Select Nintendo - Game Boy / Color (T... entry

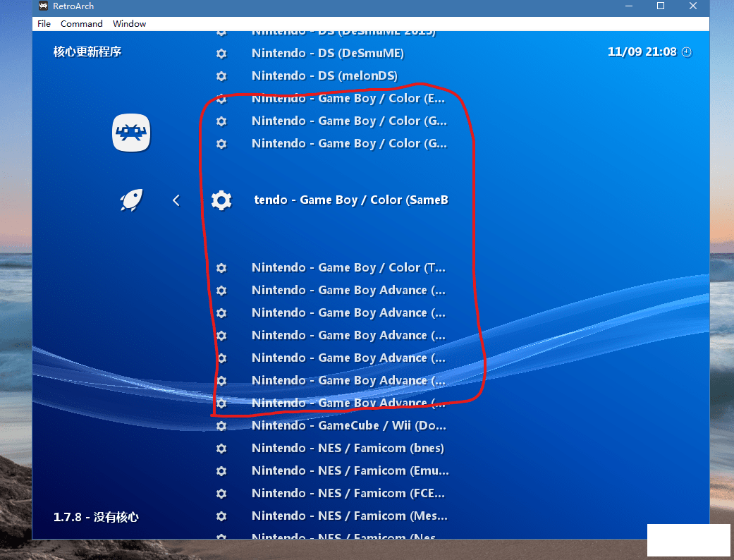coord(349,268)
